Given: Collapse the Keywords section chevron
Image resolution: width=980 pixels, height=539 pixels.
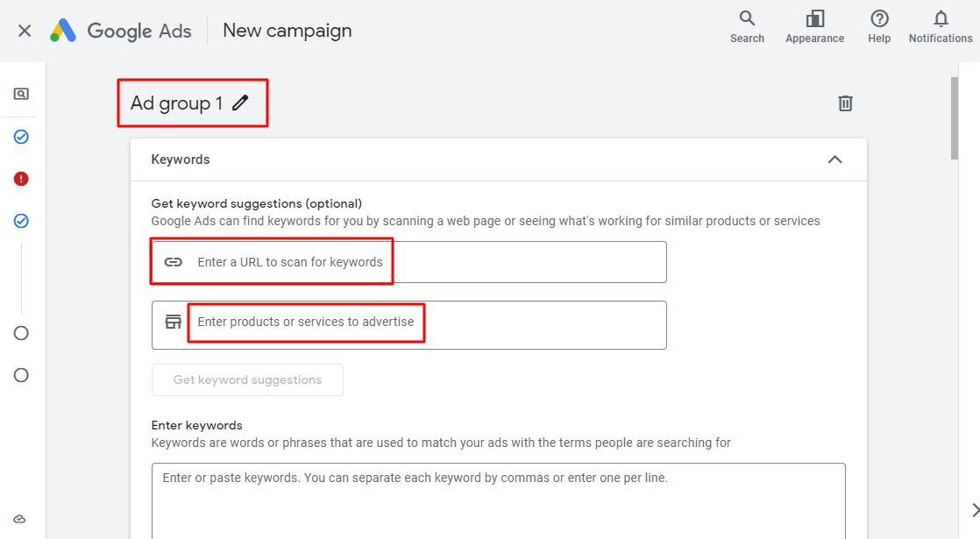Looking at the screenshot, I should [x=834, y=160].
